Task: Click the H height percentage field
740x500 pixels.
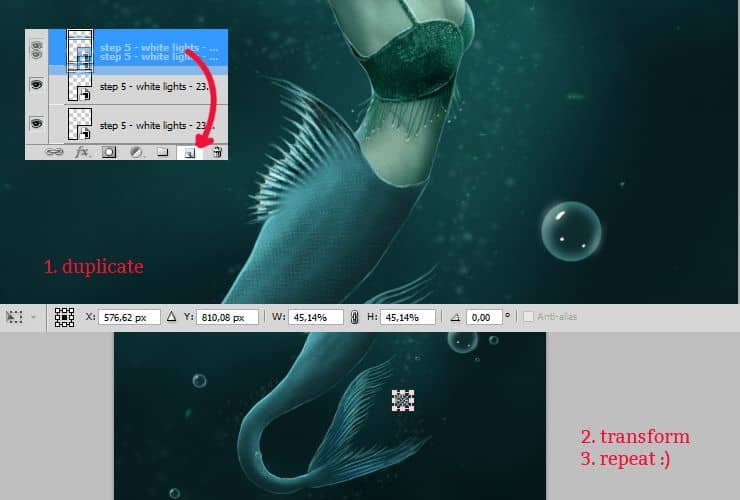Action: [408, 317]
